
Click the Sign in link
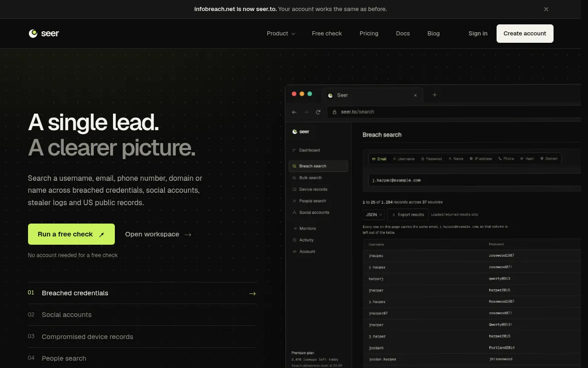click(478, 34)
